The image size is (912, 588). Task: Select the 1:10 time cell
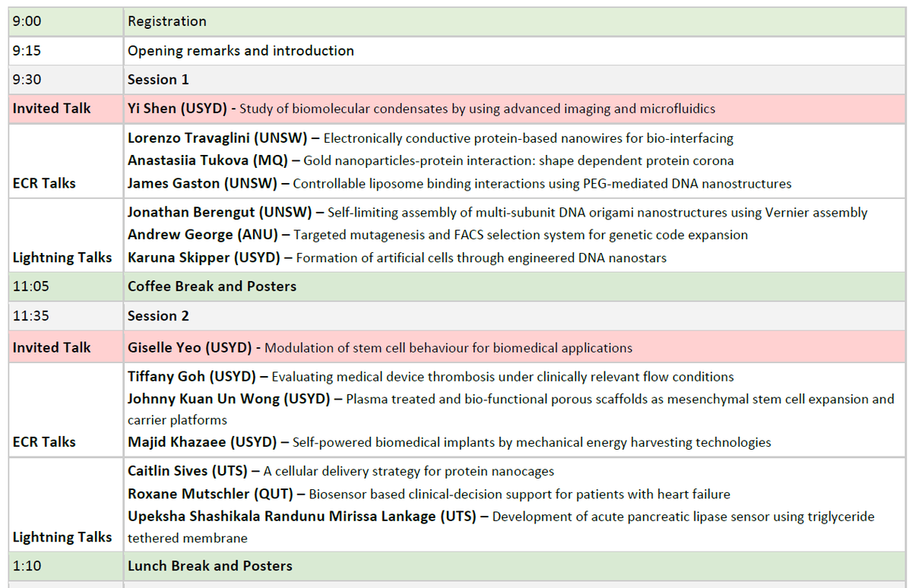tap(66, 566)
